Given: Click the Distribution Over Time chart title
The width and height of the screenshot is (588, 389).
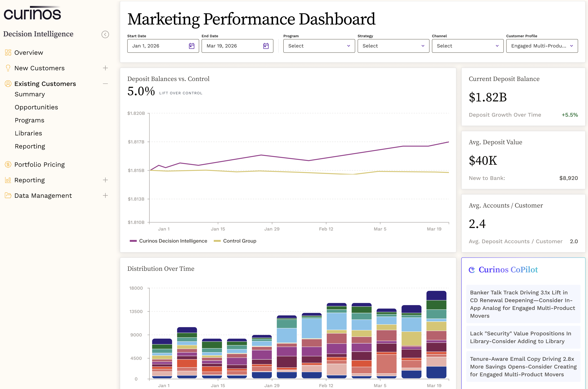Looking at the screenshot, I should point(161,269).
